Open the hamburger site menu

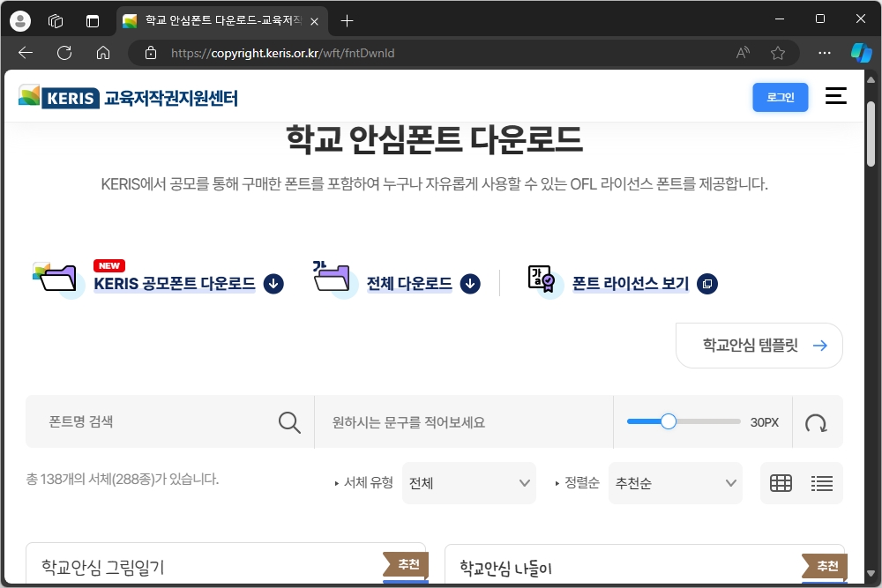click(x=836, y=95)
